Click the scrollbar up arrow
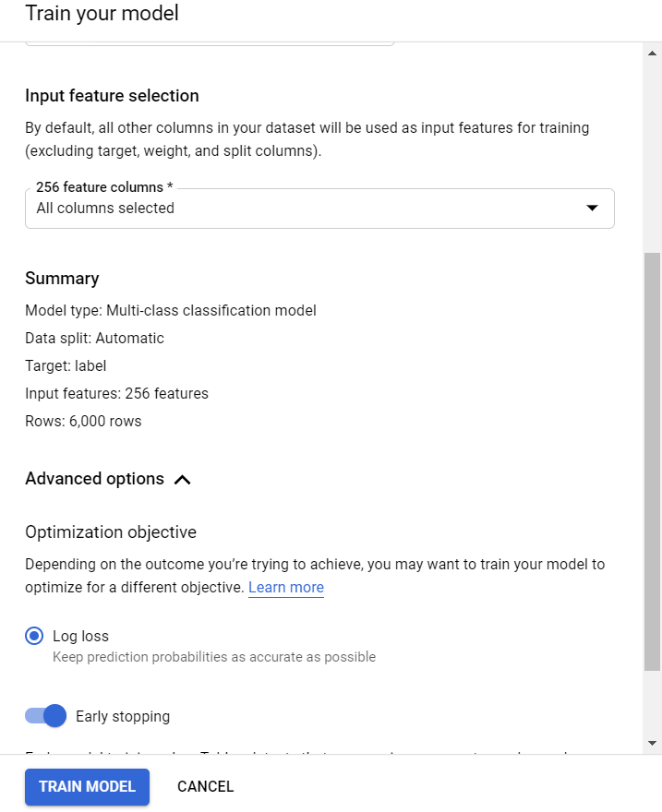 coord(653,54)
